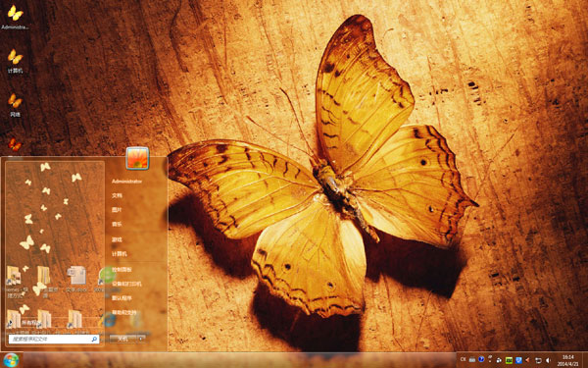Open 设备和打印机 from the Start menu
This screenshot has height=368, width=588.
click(x=126, y=284)
